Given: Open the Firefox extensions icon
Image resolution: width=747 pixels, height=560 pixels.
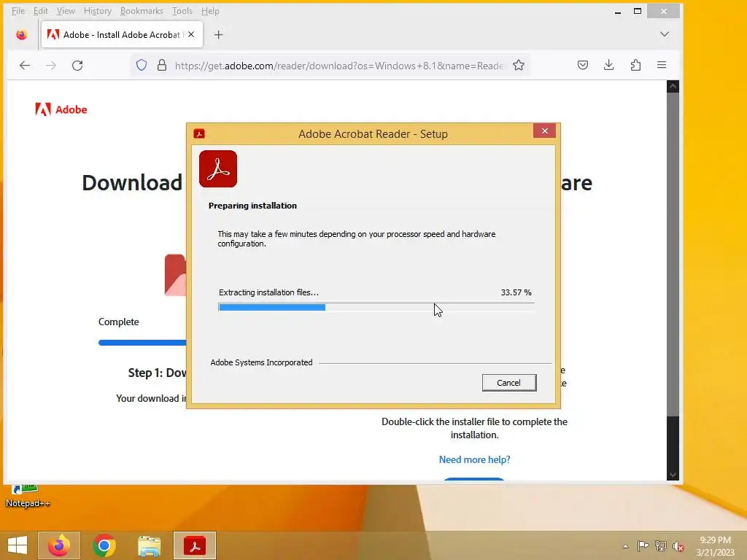Looking at the screenshot, I should 635,65.
